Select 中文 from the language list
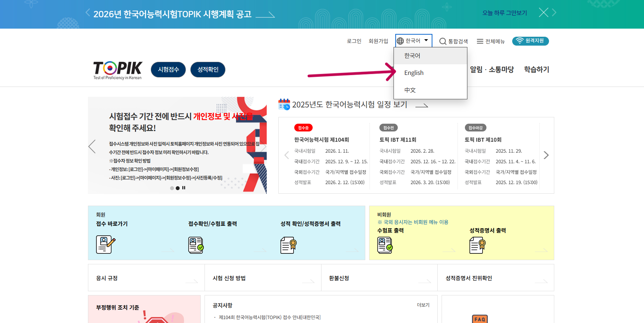 (x=430, y=90)
